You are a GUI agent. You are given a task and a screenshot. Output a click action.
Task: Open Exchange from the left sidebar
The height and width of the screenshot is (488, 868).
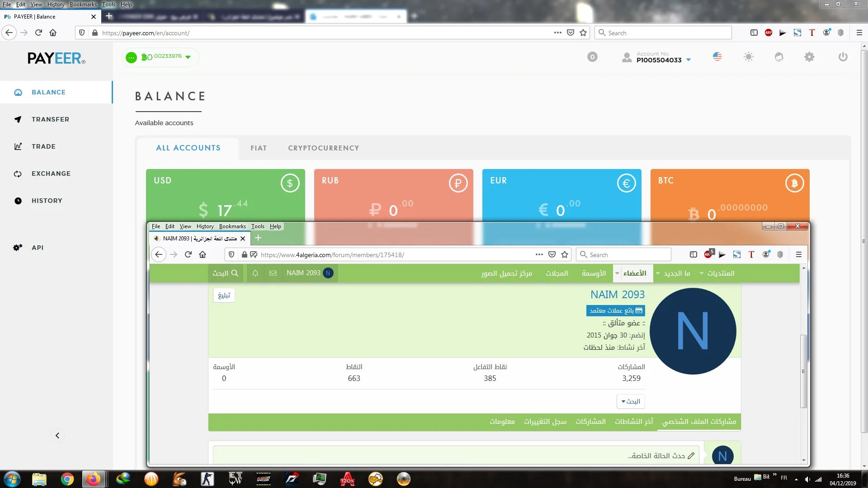coord(51,174)
